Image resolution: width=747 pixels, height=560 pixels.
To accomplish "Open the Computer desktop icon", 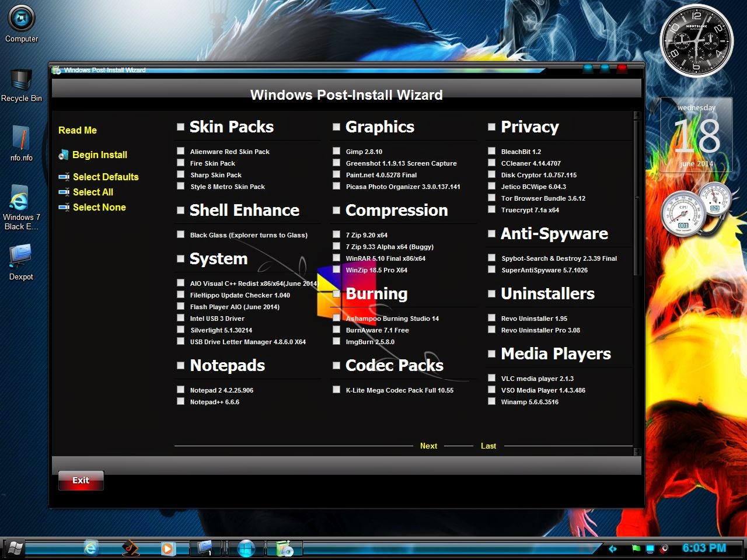I will tap(22, 19).
